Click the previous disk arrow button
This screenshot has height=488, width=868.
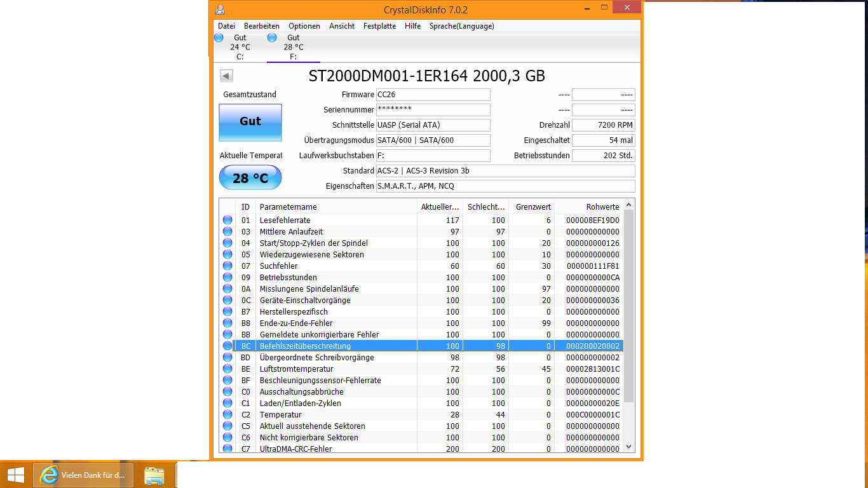tap(226, 76)
